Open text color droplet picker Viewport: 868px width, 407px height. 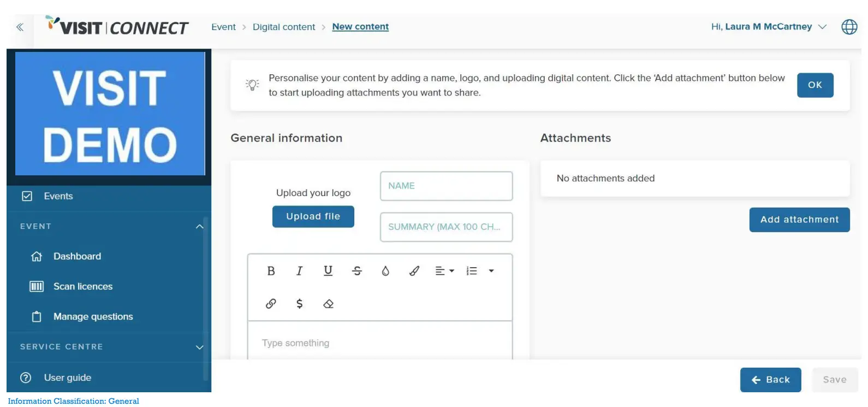pos(385,271)
